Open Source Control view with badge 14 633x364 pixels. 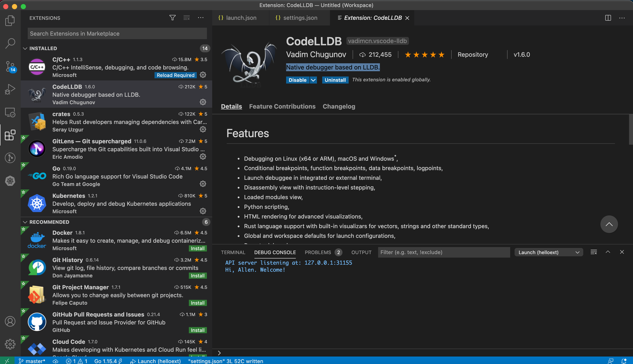click(x=10, y=66)
